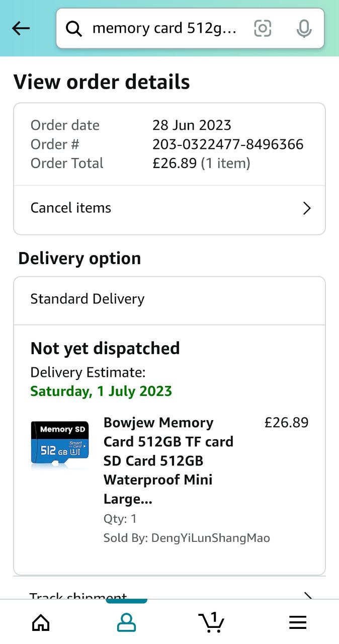Tap the memory card product thumbnail
This screenshot has width=339, height=644.
pyautogui.click(x=60, y=444)
